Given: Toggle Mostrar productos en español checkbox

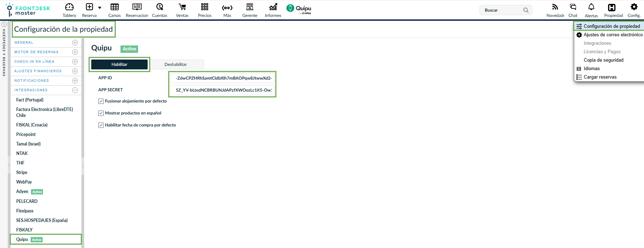Looking at the screenshot, I should [x=101, y=113].
